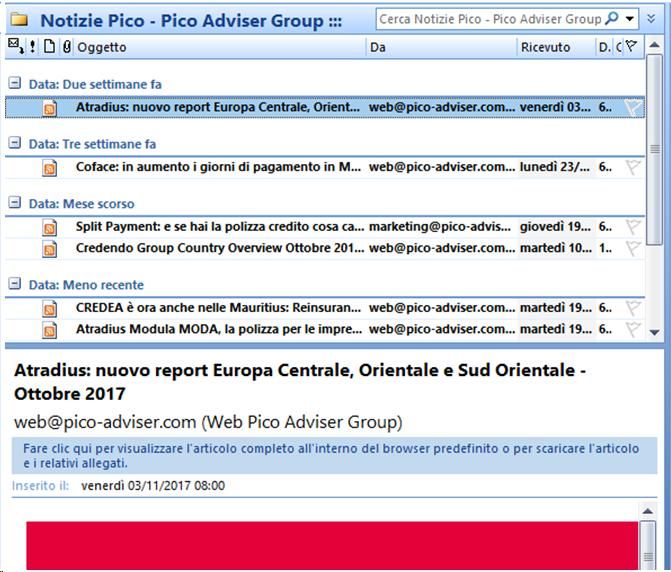Sort by the flag status column header
The width and height of the screenshot is (671, 572).
(x=632, y=46)
